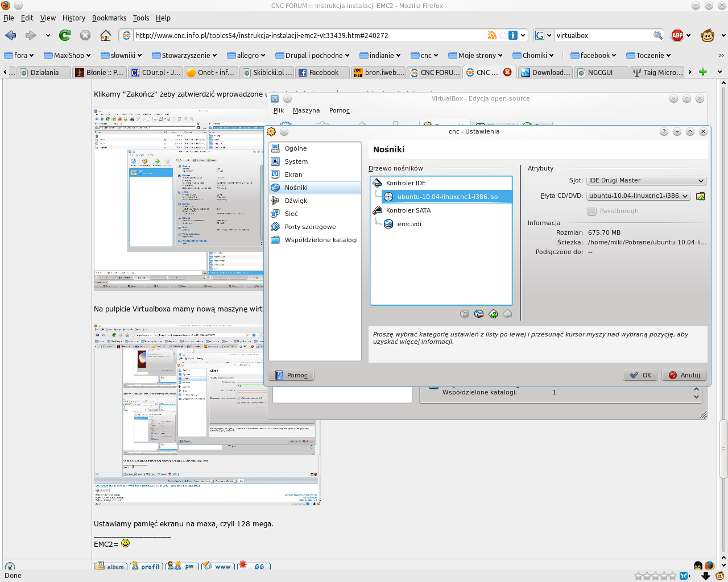Open the list-all-tabs dropdown arrow
This screenshot has width=728, height=582.
(x=719, y=72)
